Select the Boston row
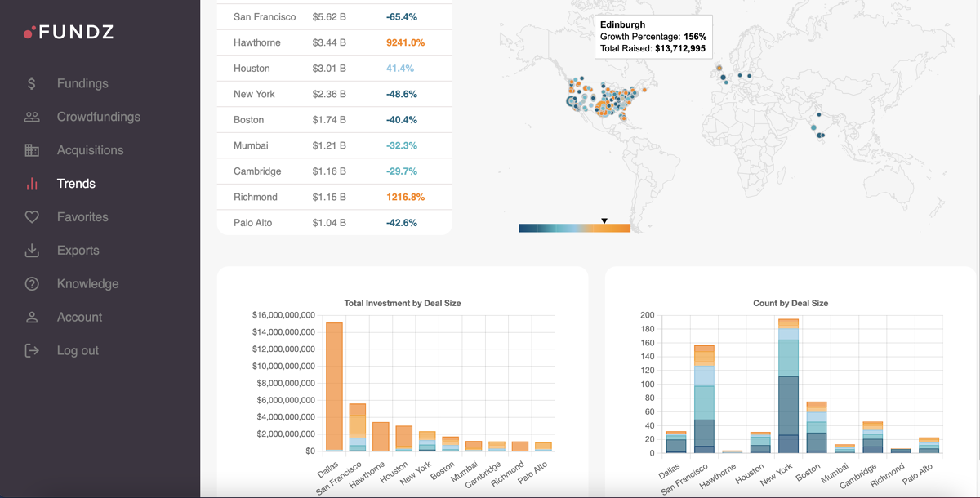This screenshot has width=980, height=498. pos(334,120)
